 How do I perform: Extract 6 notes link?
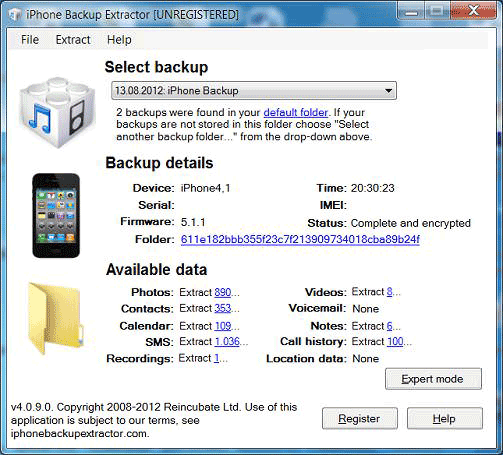[x=389, y=326]
